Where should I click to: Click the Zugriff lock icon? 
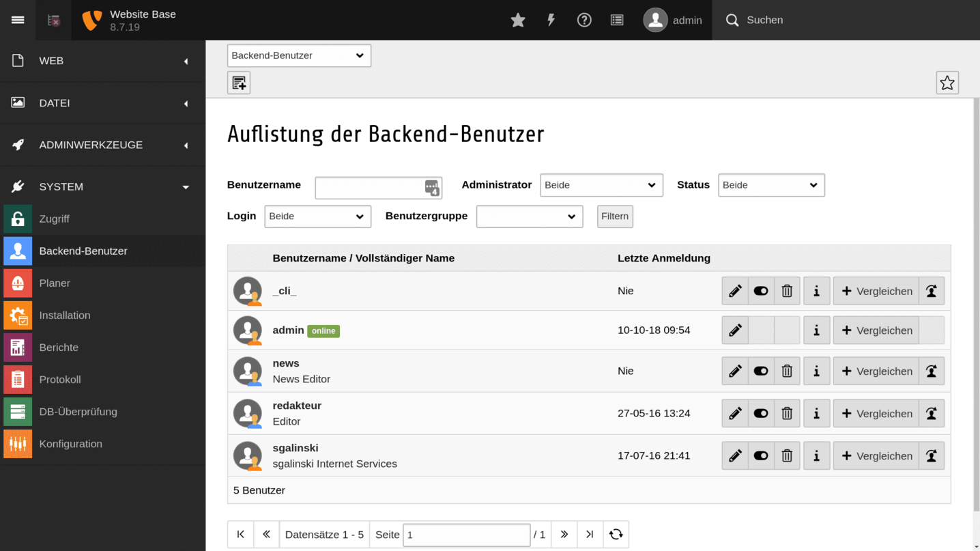point(18,218)
